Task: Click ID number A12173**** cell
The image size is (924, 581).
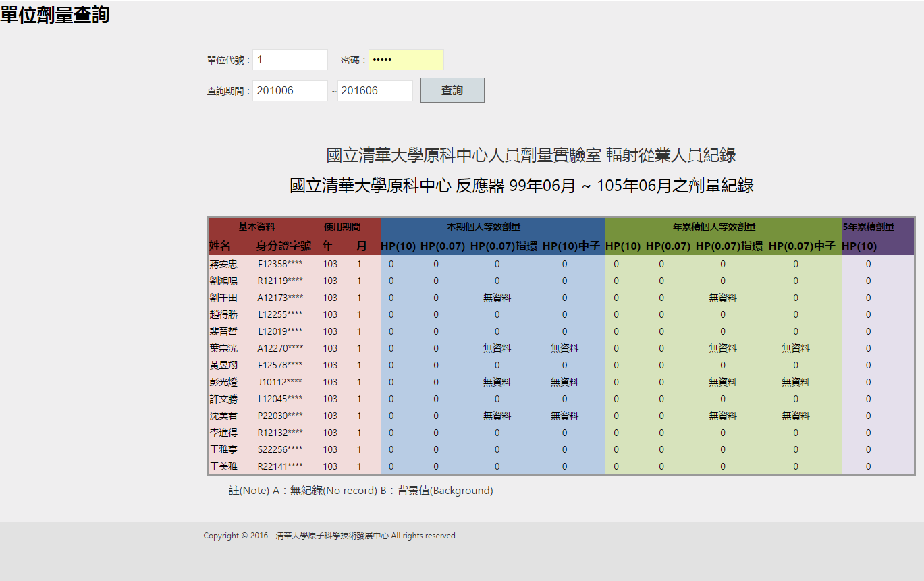Action: pos(280,298)
